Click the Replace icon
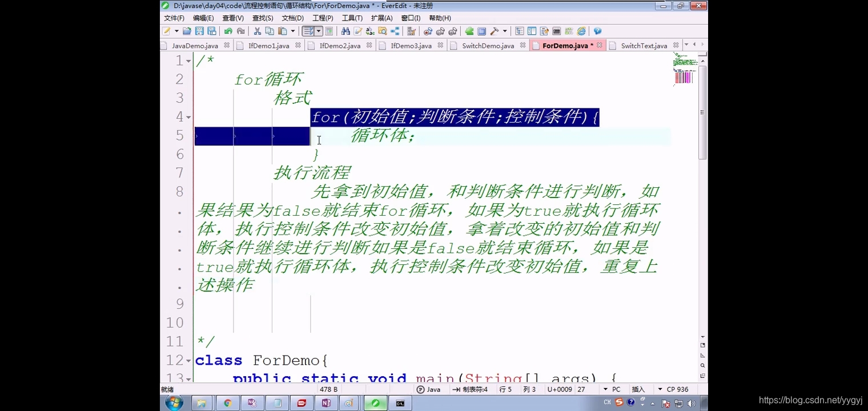868x411 pixels. 370,31
